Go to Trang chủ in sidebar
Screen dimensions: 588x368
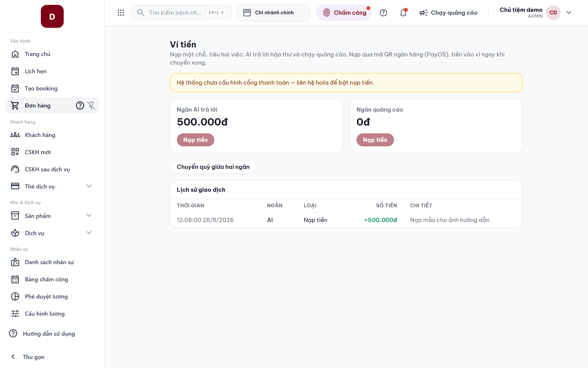coord(52,54)
